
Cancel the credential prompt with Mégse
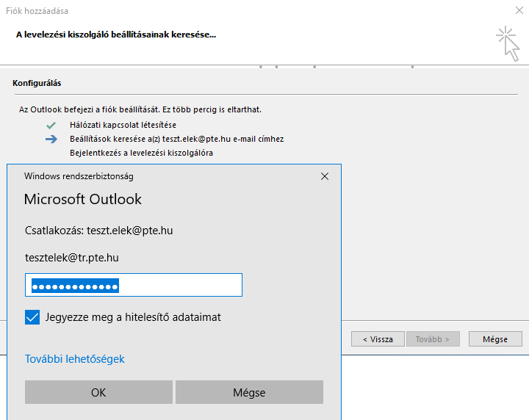[249, 392]
